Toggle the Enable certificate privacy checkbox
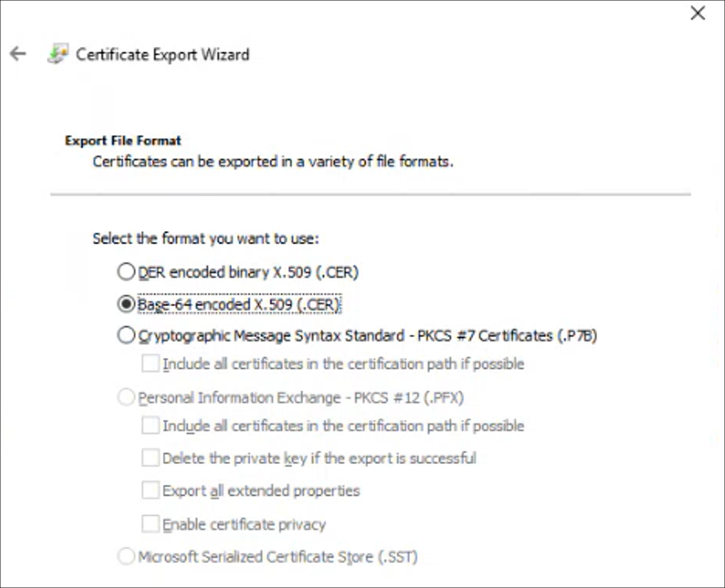 click(x=150, y=524)
